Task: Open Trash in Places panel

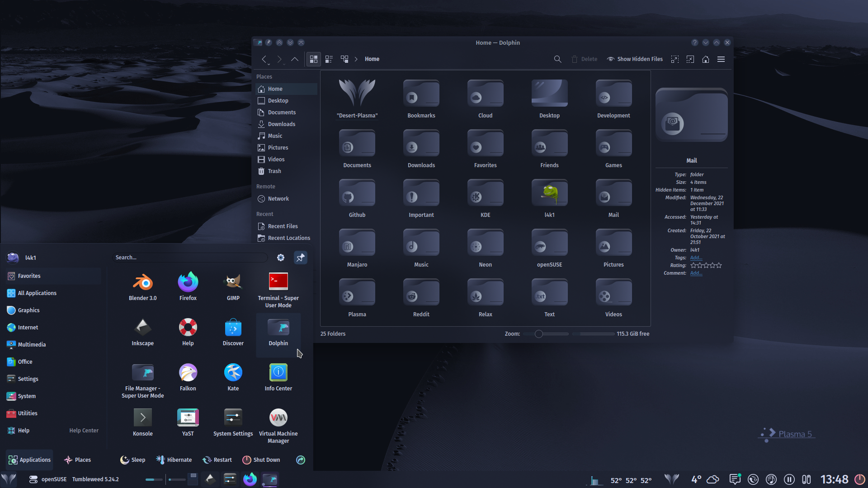Action: coord(286,171)
